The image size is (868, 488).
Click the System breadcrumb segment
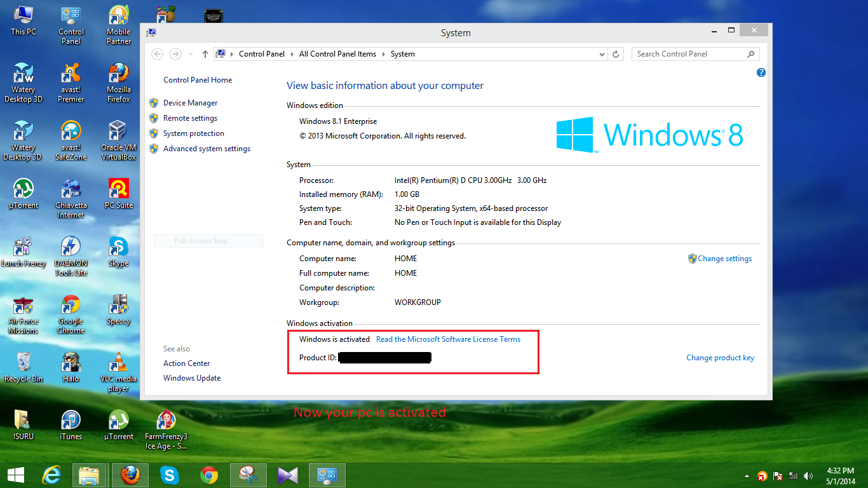pyautogui.click(x=403, y=54)
